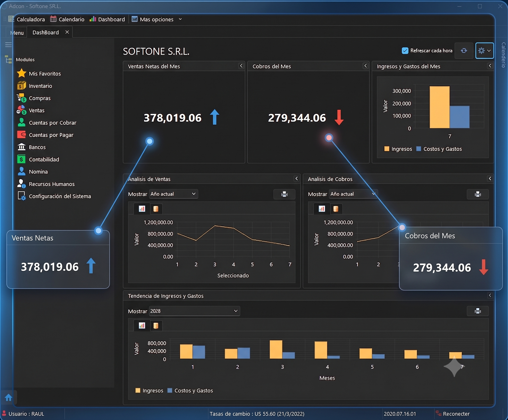The image size is (508, 420).
Task: Click the Bancos building icon
Action: pos(21,147)
